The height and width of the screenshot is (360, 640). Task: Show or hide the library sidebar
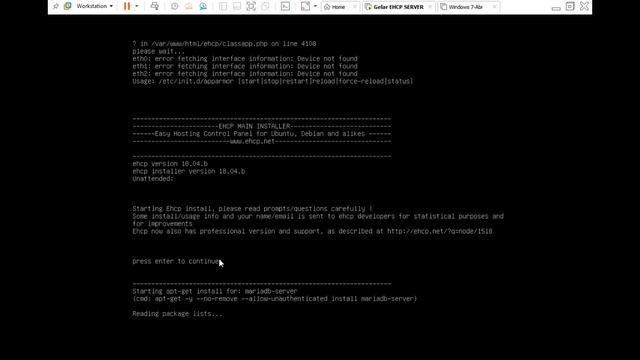tap(223, 6)
